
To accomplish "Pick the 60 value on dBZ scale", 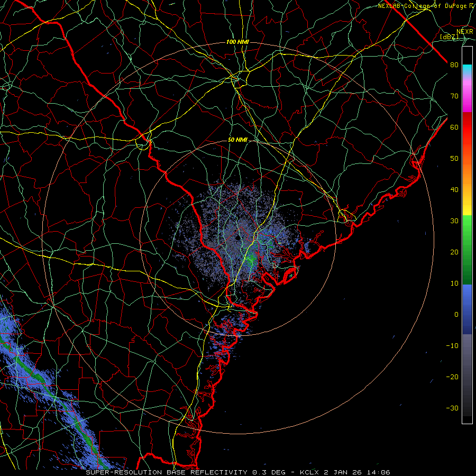I will tap(454, 127).
